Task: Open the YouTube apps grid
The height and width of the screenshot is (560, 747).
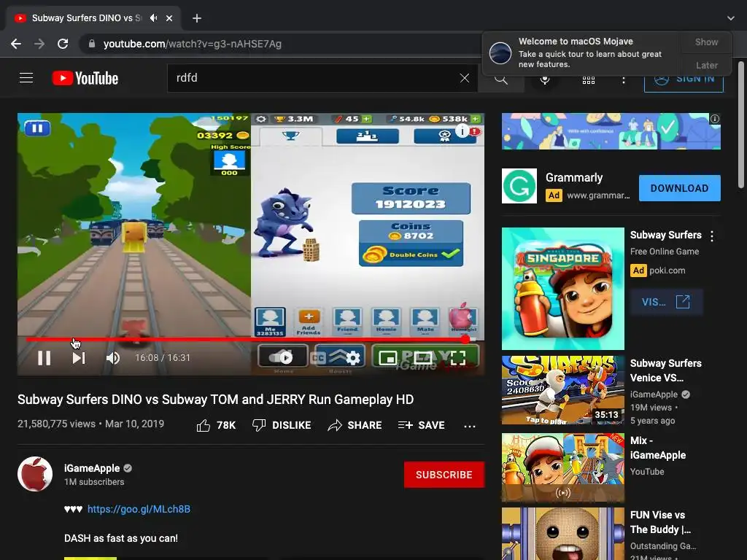Action: pos(589,80)
